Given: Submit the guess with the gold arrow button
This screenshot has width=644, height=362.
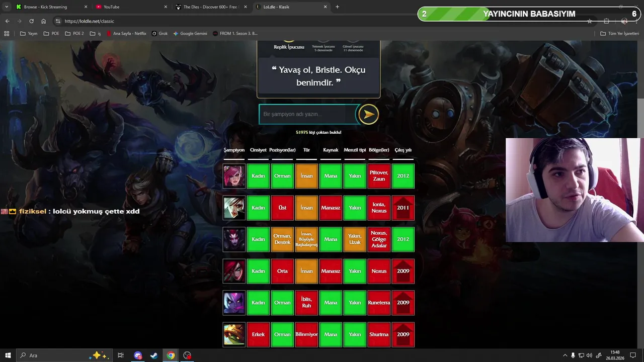Looking at the screenshot, I should pos(368,115).
